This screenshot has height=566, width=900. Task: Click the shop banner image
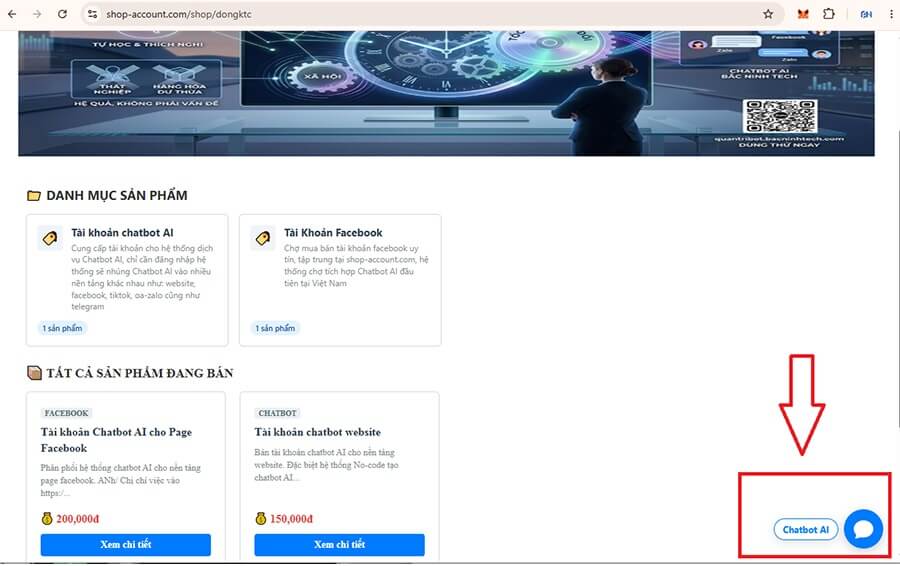(446, 93)
